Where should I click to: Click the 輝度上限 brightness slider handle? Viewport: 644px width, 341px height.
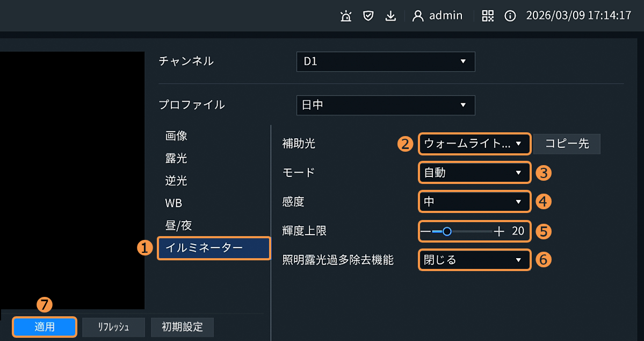446,232
